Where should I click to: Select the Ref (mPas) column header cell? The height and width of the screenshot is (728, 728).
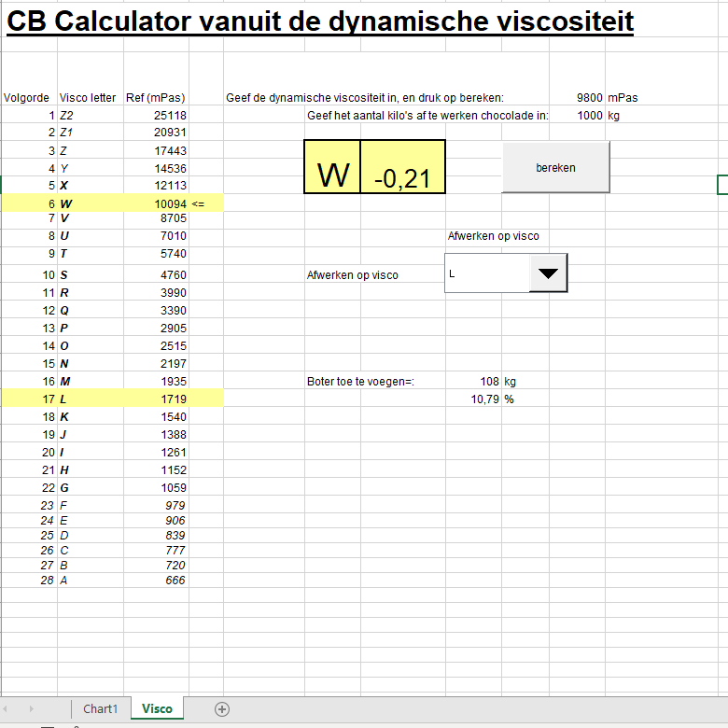[x=156, y=98]
